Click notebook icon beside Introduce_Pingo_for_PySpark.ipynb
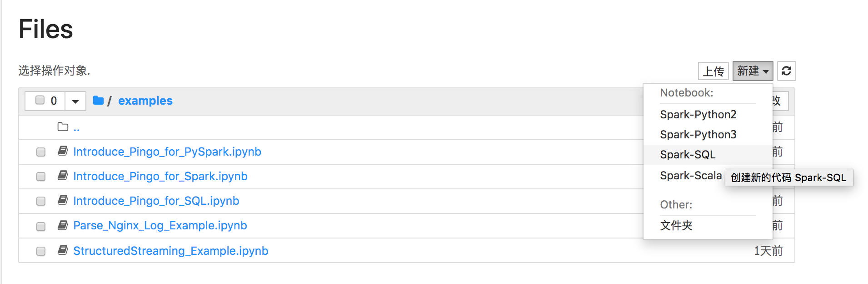Image resolution: width=868 pixels, height=284 pixels. [63, 151]
